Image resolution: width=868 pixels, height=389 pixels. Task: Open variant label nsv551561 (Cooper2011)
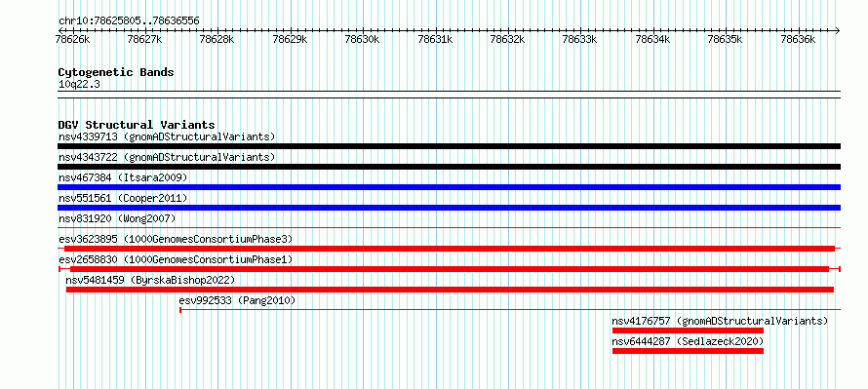click(123, 198)
